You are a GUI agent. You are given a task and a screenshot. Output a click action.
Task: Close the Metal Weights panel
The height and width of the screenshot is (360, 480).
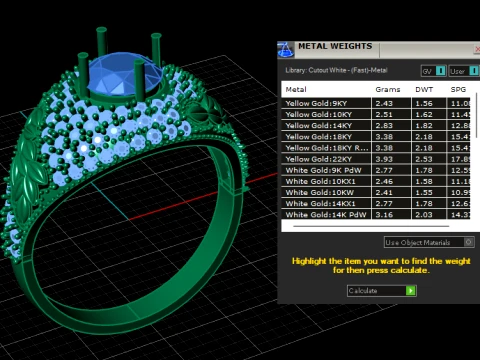477,49
